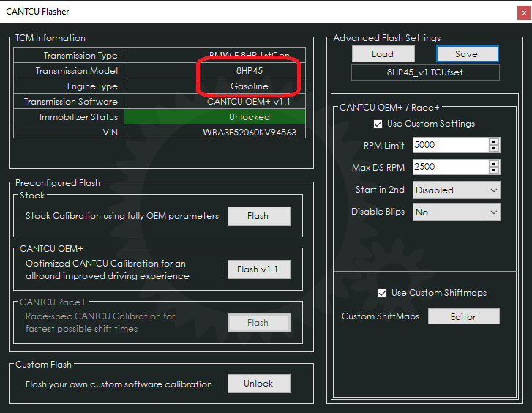Viewport: 532px width, 413px height.
Task: Open the Start in 2nd dropdown
Action: (457, 190)
